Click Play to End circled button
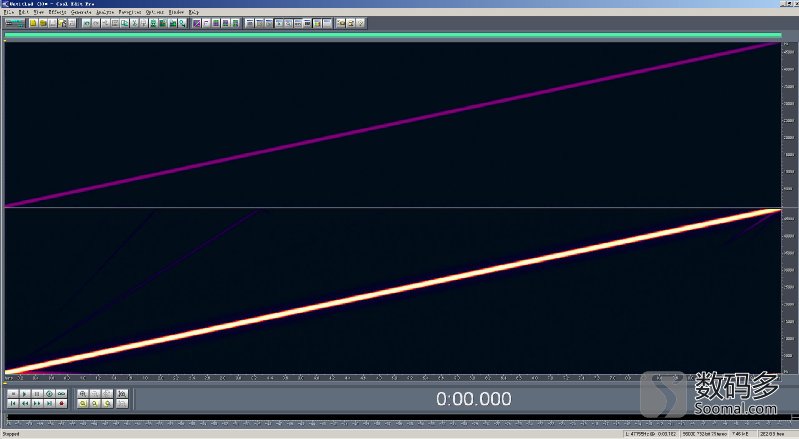The width and height of the screenshot is (799, 439). pos(49,394)
